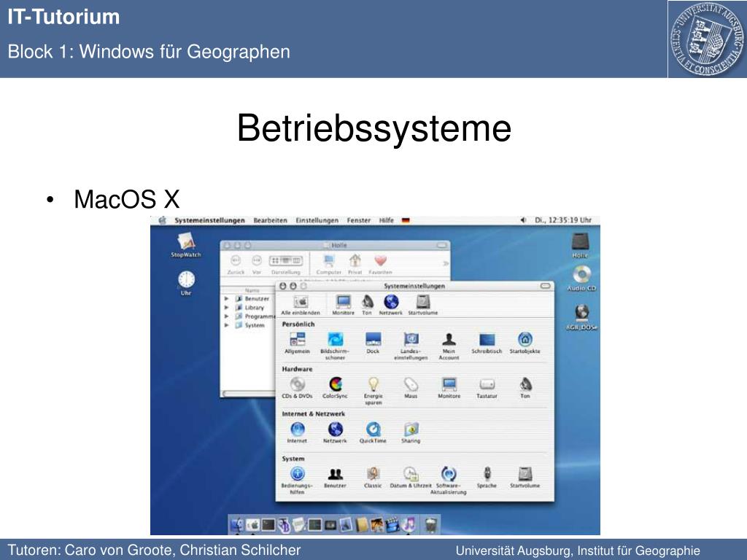The height and width of the screenshot is (560, 747).
Task: Open Startvolume in System section
Action: point(525,478)
